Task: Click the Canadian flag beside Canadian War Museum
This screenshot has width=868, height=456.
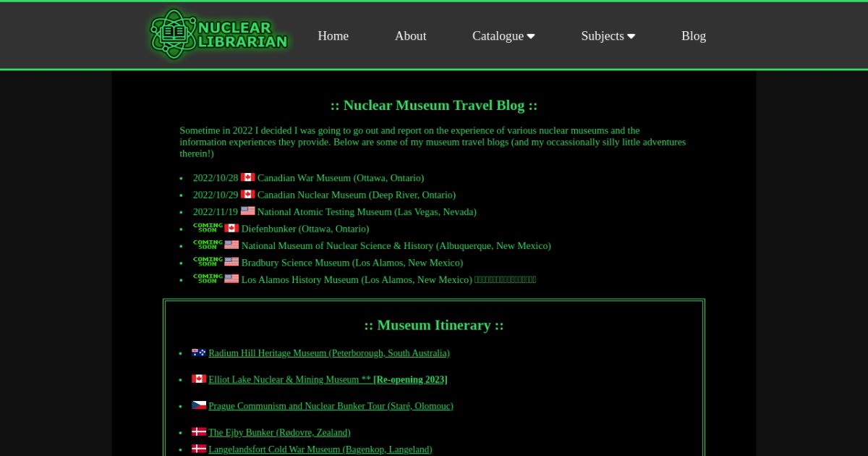Action: click(x=248, y=177)
